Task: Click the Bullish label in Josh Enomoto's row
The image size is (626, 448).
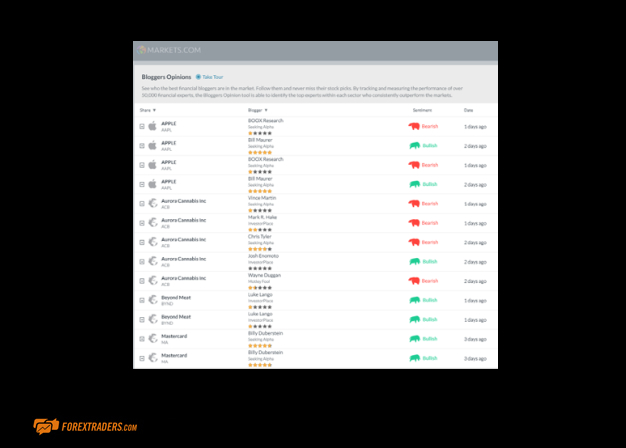Action: [430, 262]
